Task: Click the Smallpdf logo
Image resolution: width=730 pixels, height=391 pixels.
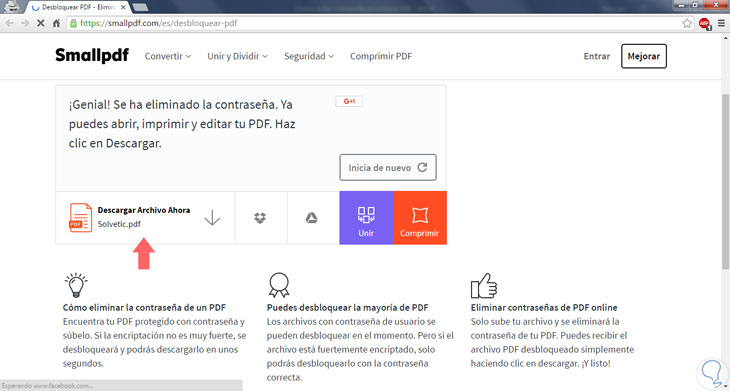Action: pyautogui.click(x=92, y=56)
